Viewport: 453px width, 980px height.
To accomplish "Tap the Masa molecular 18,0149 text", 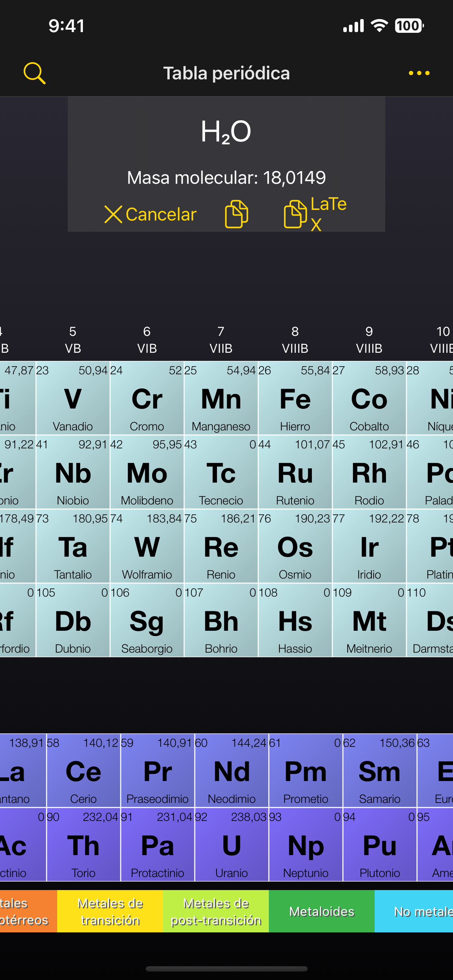I will (226, 178).
